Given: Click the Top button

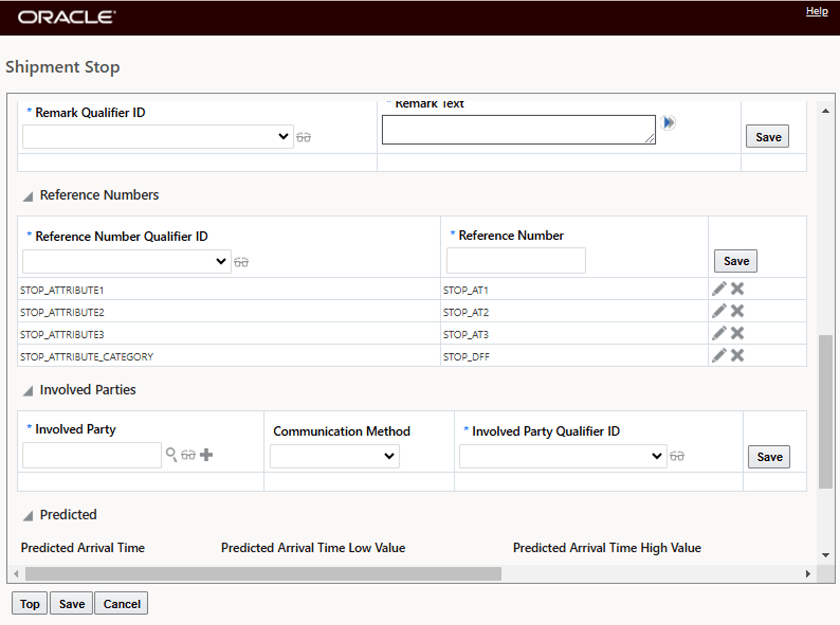Looking at the screenshot, I should pyautogui.click(x=30, y=604).
